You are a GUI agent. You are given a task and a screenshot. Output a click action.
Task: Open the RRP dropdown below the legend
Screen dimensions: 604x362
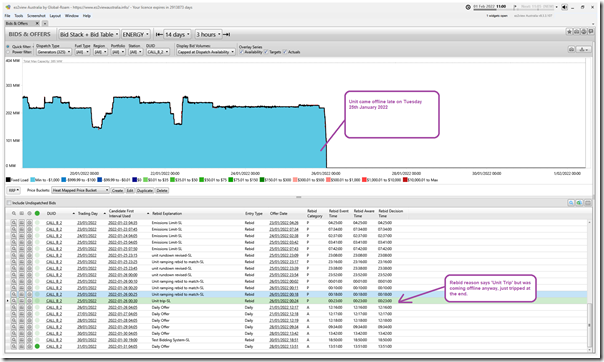pyautogui.click(x=14, y=191)
